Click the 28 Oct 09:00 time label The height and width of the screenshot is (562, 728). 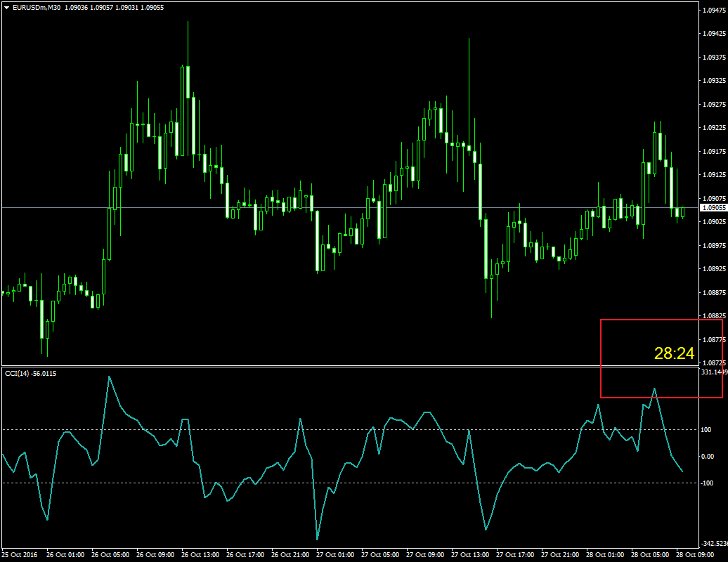pos(695,555)
